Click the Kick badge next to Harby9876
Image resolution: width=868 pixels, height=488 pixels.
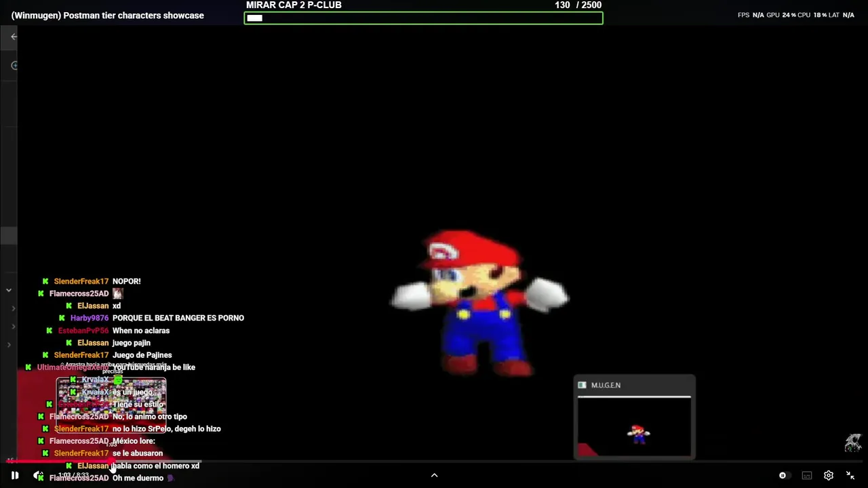pos(62,318)
